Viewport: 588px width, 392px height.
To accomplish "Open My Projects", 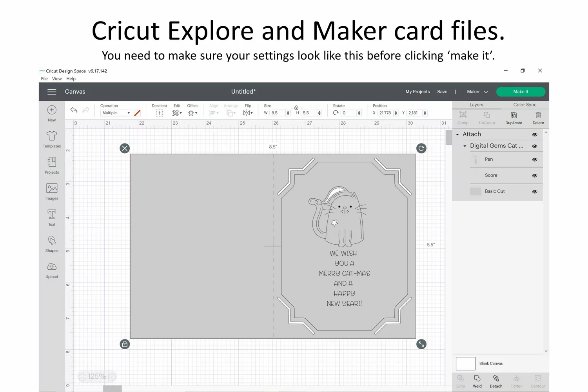I will (417, 92).
